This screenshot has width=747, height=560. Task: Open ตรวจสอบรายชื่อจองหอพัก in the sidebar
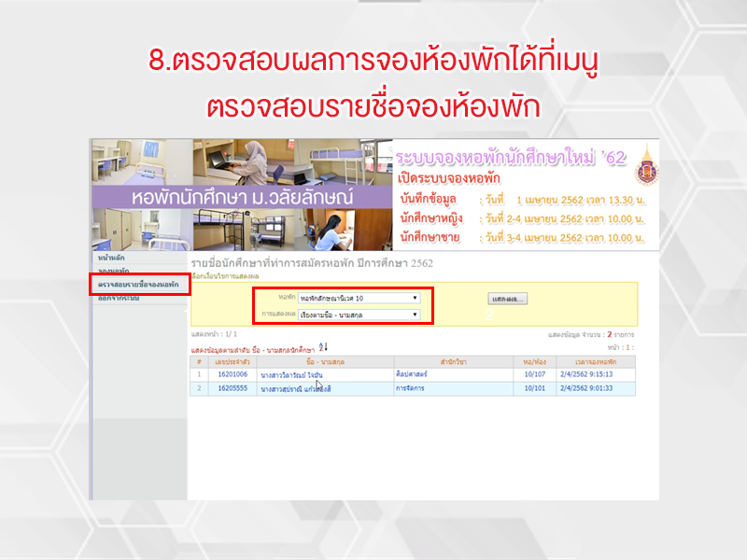[138, 284]
